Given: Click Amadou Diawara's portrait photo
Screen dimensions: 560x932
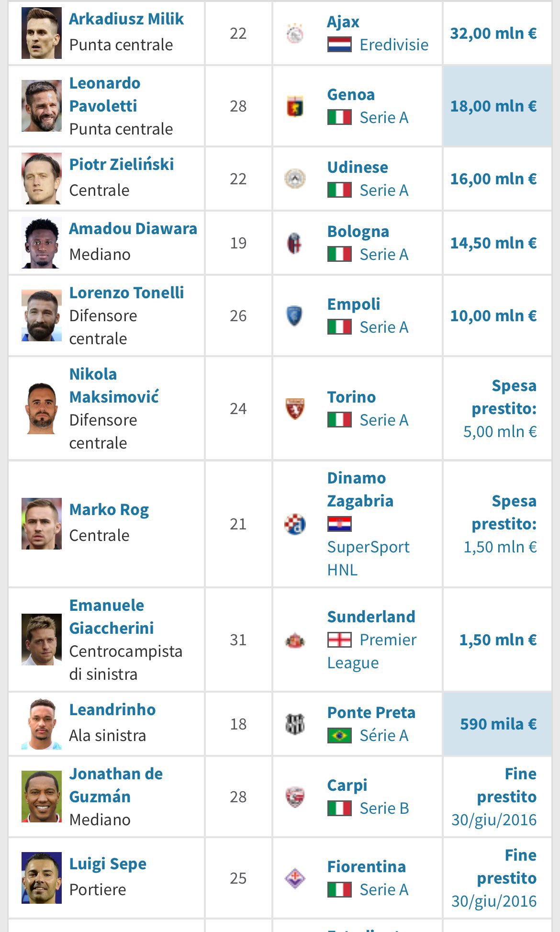Looking at the screenshot, I should 42,243.
